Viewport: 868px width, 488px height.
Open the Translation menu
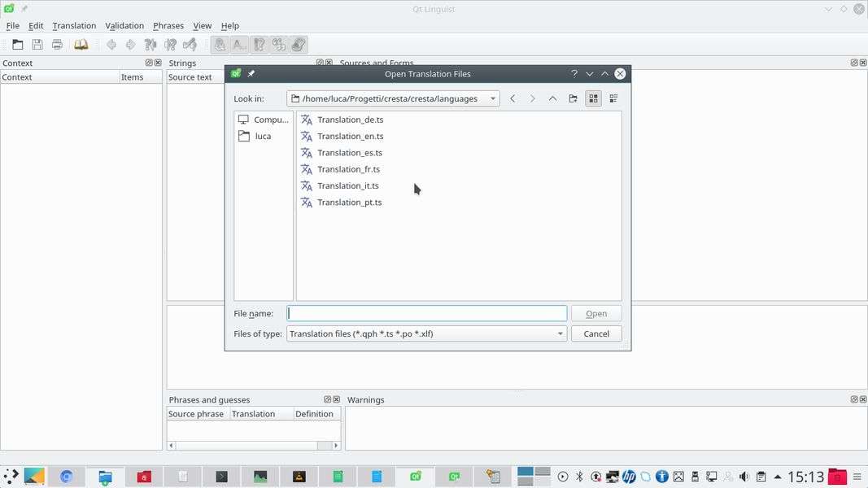click(x=74, y=25)
